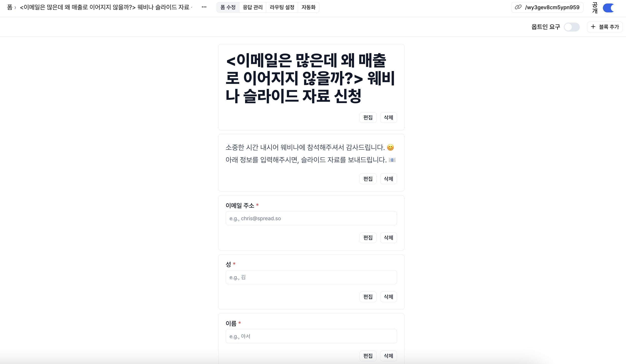
Task: Edit the webinar thank-you description block
Action: tap(368, 179)
